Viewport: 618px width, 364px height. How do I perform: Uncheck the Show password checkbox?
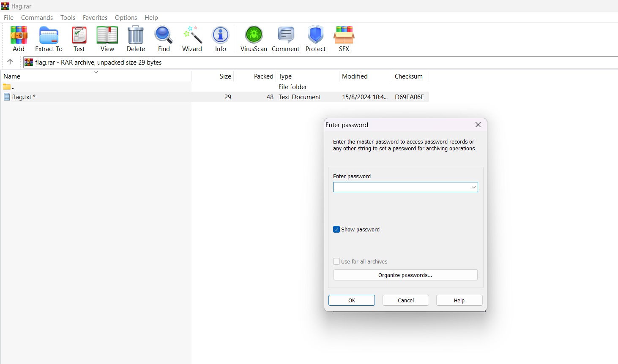pos(336,229)
